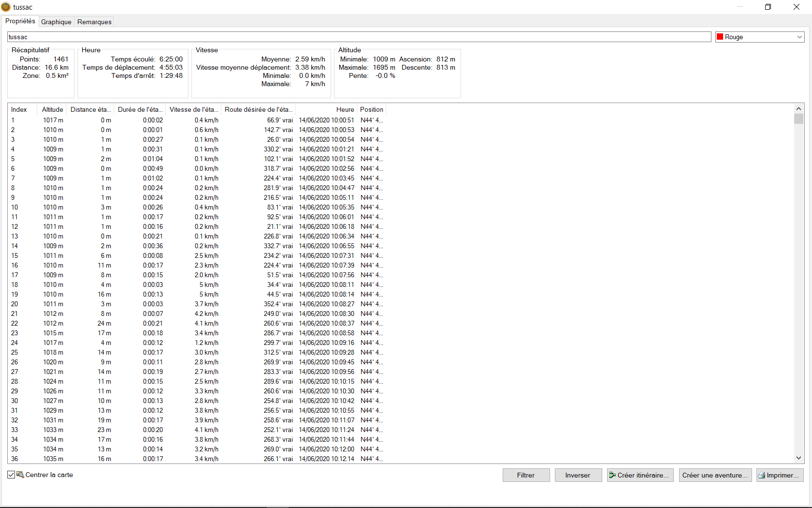
Task: Click the Altitude Maximale value 1695 m
Action: (x=384, y=67)
